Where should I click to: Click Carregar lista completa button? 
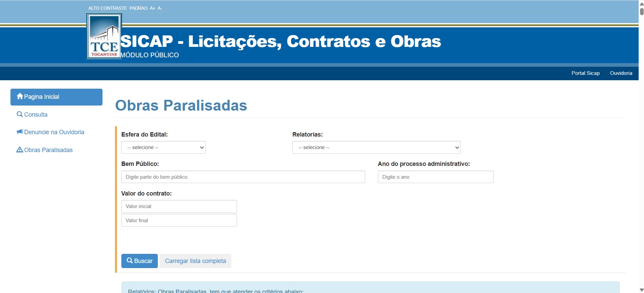(196, 261)
